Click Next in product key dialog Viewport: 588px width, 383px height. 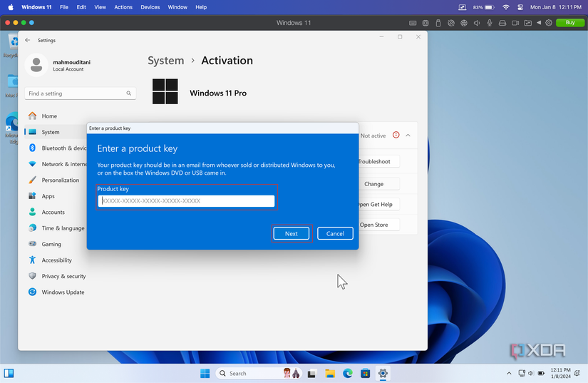coord(292,234)
